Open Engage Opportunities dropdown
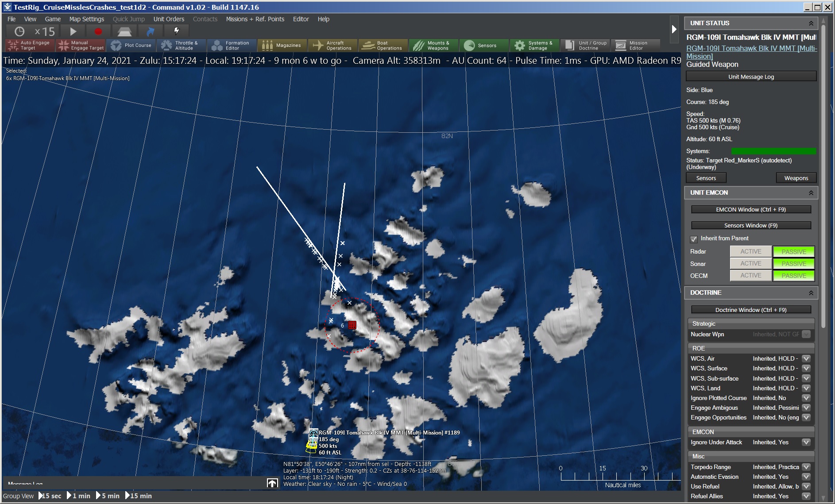 (806, 417)
